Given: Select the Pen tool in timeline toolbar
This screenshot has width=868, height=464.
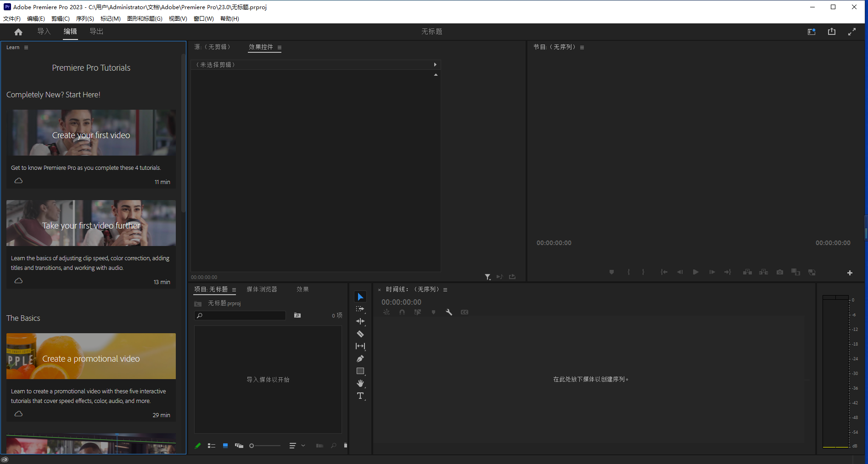Looking at the screenshot, I should 360,358.
